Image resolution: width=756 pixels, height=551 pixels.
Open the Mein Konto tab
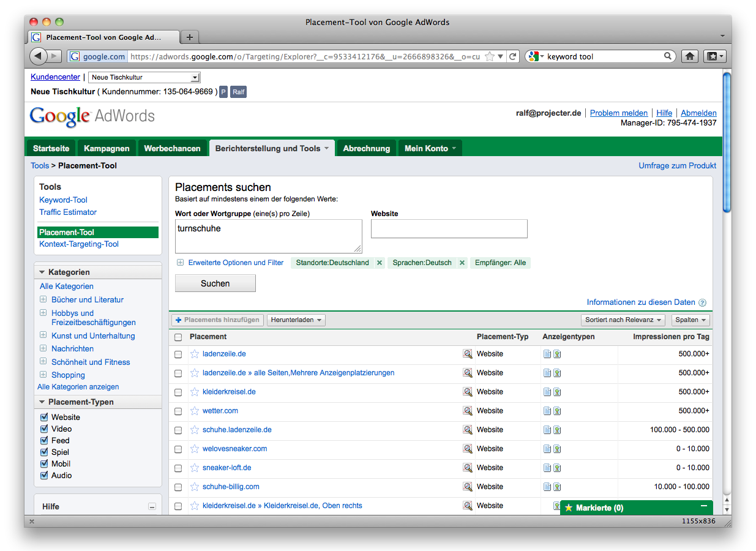pos(430,148)
